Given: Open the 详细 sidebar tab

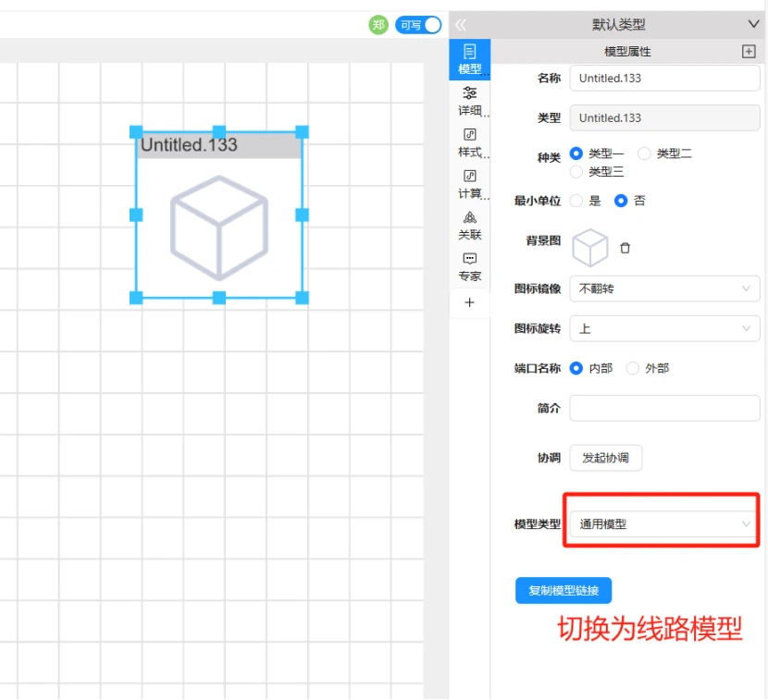Looking at the screenshot, I should tap(469, 101).
